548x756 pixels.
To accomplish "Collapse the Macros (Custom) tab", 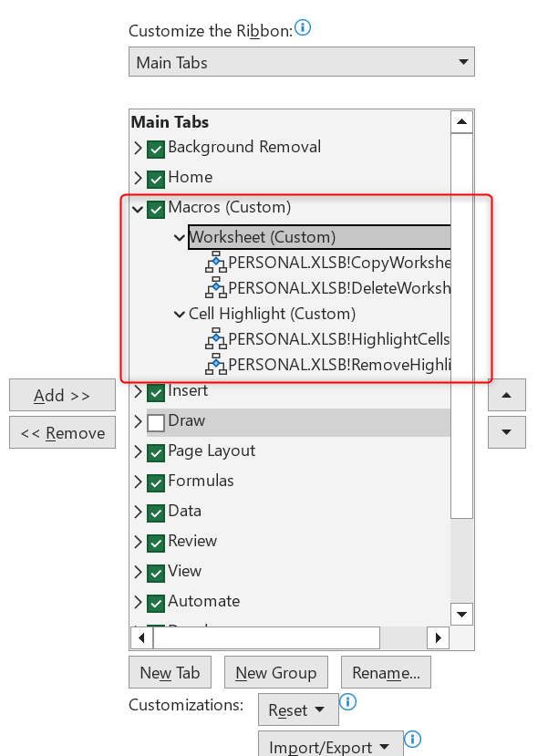I will click(138, 209).
